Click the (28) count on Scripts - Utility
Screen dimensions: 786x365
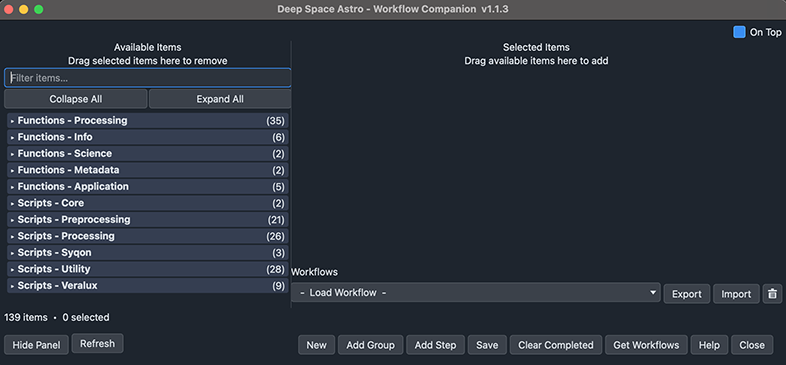coord(275,269)
